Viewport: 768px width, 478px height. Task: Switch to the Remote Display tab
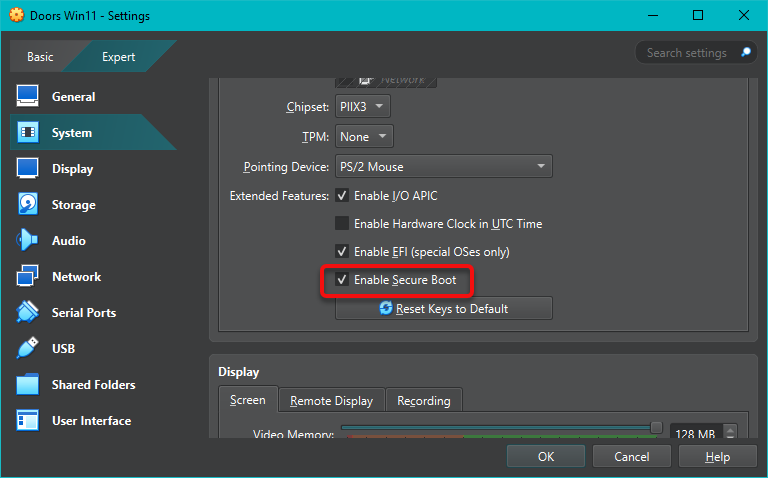coord(331,401)
